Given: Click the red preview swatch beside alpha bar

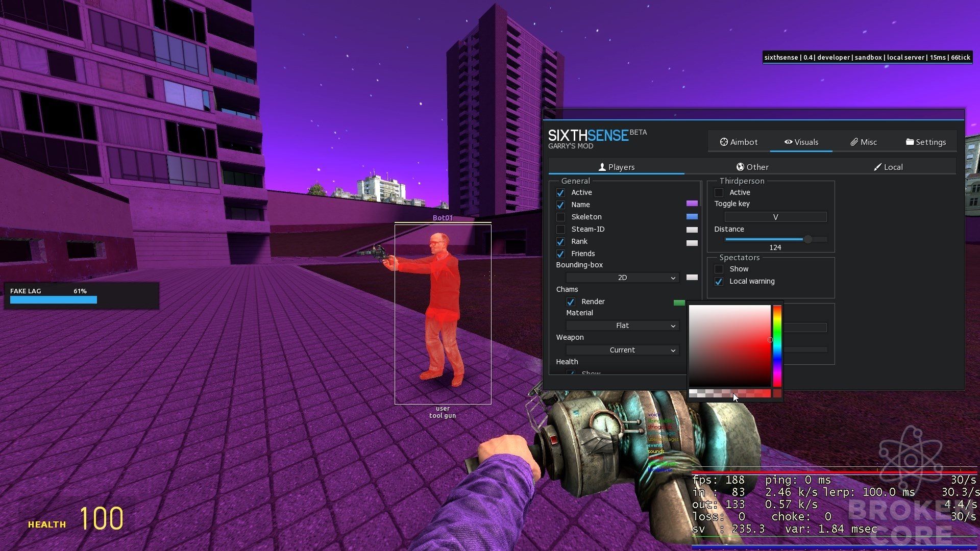Looking at the screenshot, I should click(x=777, y=393).
